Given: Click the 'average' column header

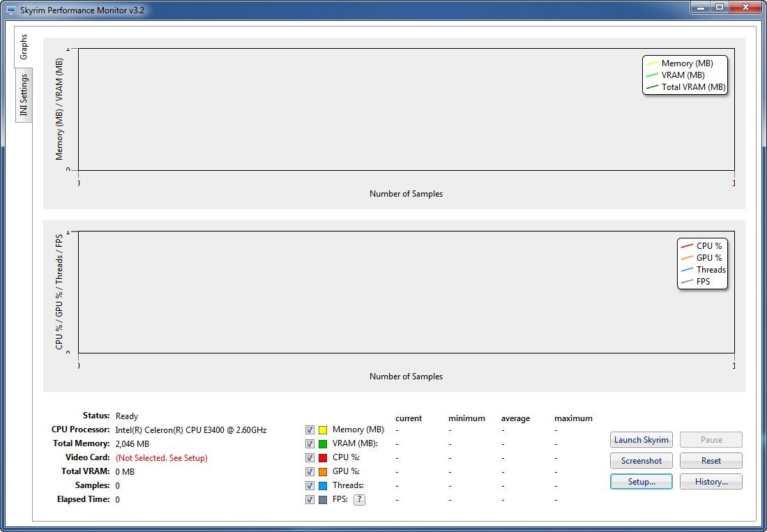Looking at the screenshot, I should point(515,418).
